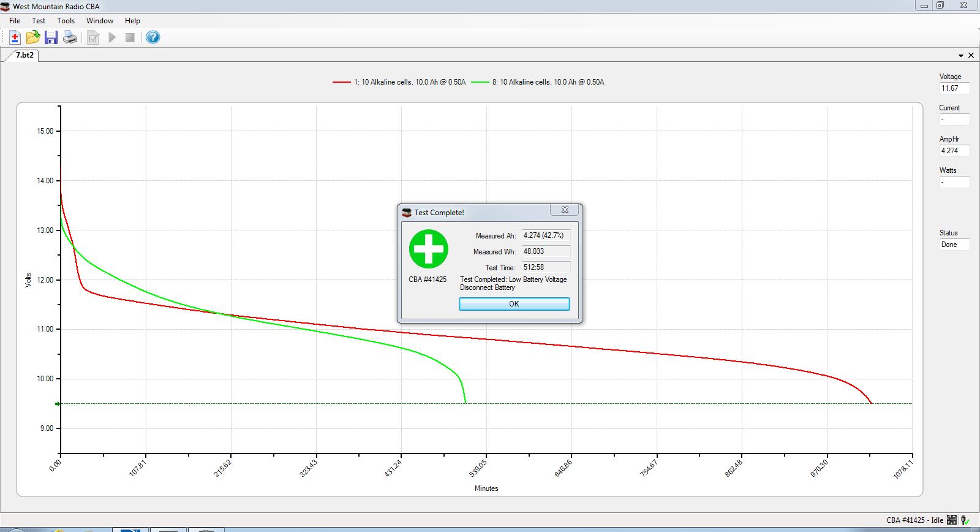Click the 'Disconnect Battery' message text
Screen dimensions: 980x532
(488, 287)
